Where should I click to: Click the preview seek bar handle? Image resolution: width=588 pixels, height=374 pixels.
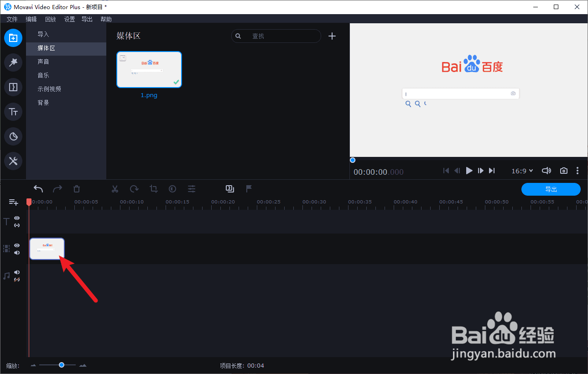352,160
